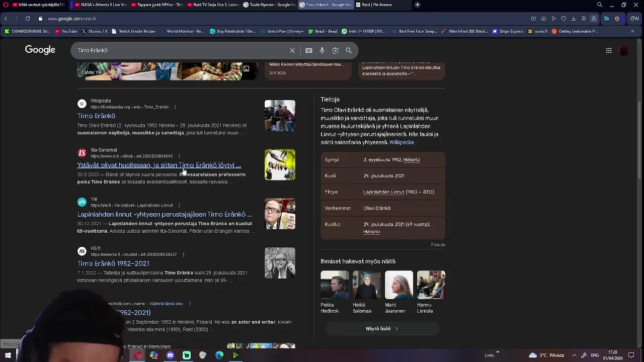Open more options for Wikipedia result

tap(175, 107)
